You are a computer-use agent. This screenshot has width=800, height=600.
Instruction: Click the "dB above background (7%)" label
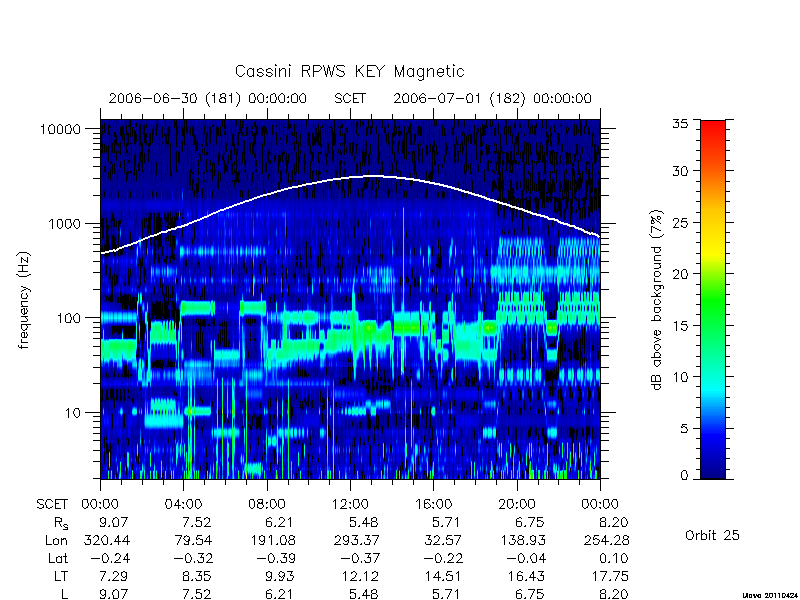[x=658, y=300]
